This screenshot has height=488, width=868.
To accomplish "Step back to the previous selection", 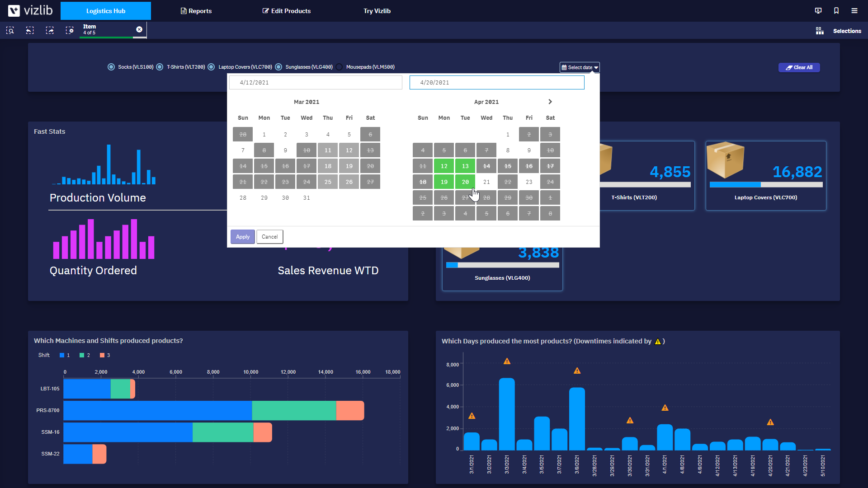I will pyautogui.click(x=30, y=30).
